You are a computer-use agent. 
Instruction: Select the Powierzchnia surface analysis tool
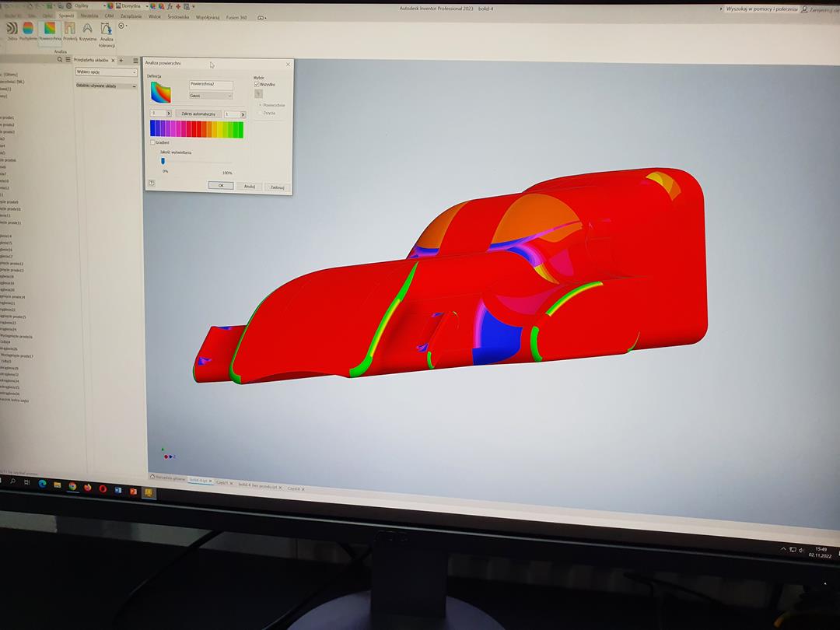[50, 32]
